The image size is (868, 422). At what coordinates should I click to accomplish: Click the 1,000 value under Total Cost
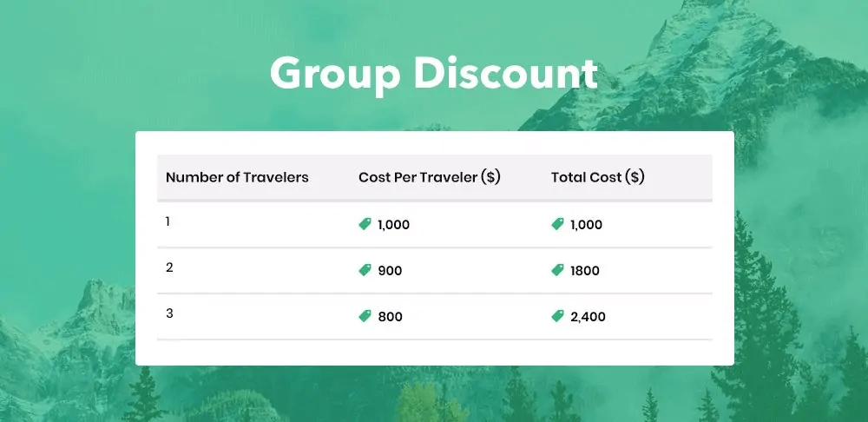(x=586, y=225)
